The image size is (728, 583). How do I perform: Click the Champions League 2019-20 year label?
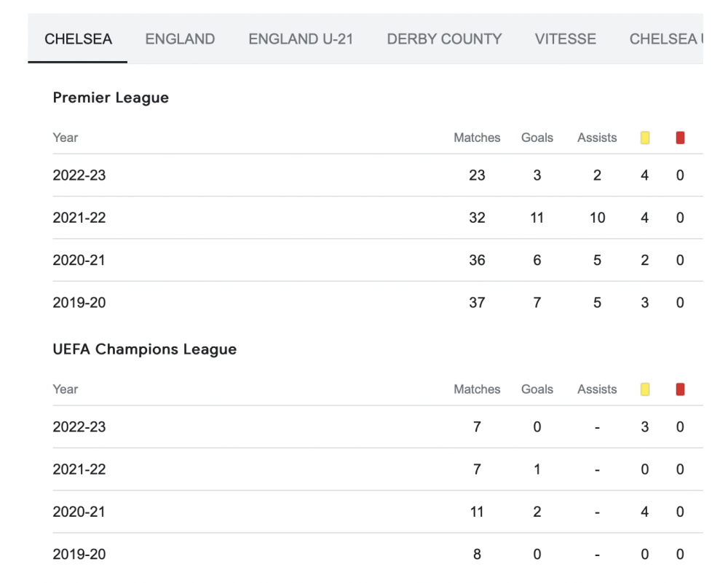coord(79,554)
